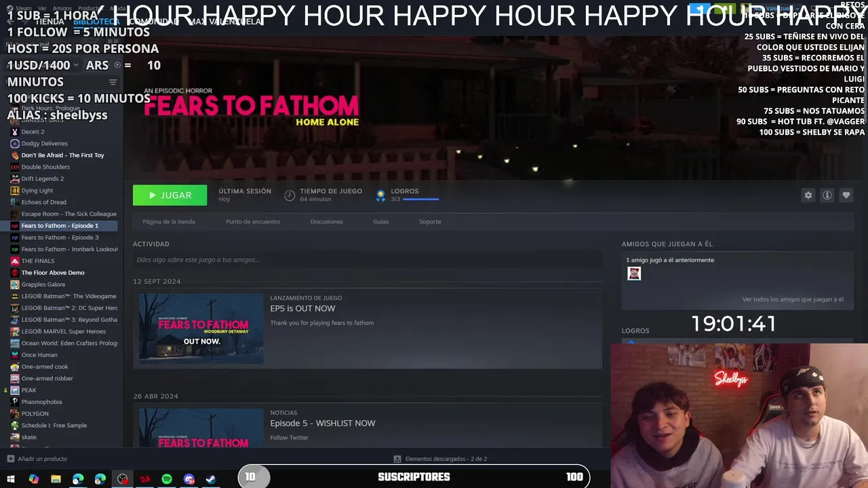The image size is (868, 488).
Task: Select One-armed cook in the library
Action: 45,367
